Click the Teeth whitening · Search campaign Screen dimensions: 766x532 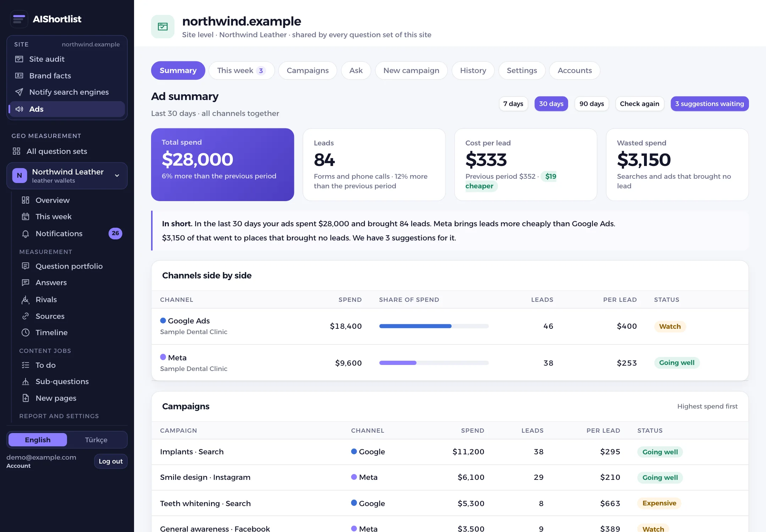[205, 503]
